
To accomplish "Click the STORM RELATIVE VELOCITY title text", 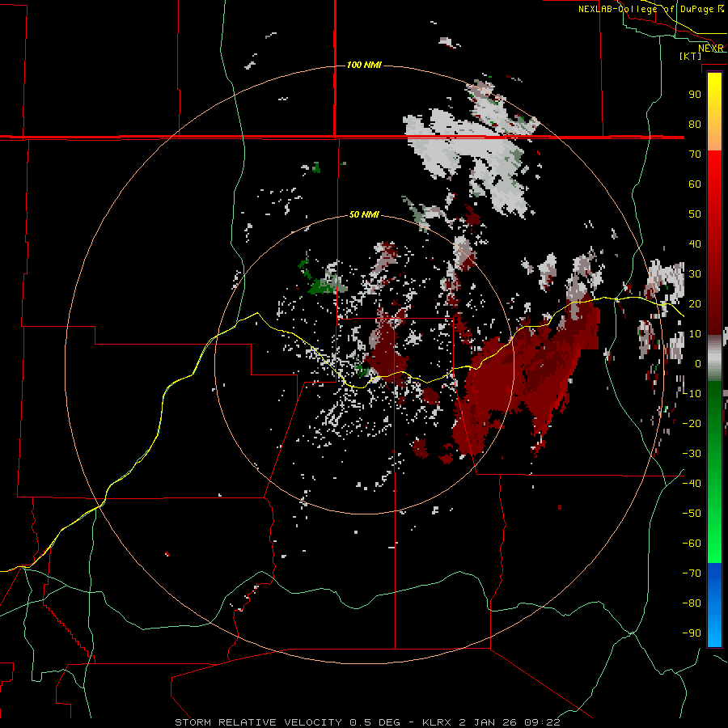I will [259, 722].
